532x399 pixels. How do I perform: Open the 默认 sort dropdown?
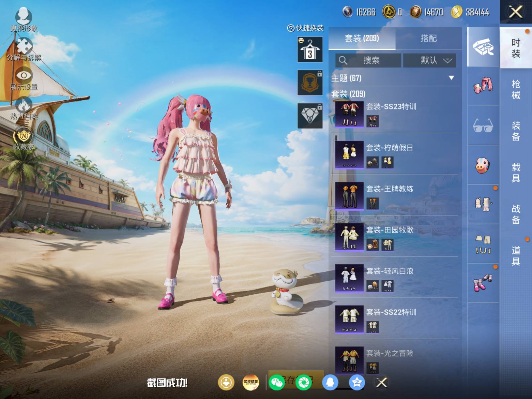click(x=429, y=60)
